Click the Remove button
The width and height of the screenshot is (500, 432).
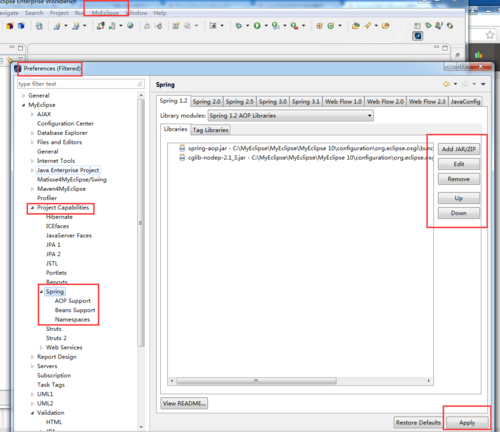[459, 179]
